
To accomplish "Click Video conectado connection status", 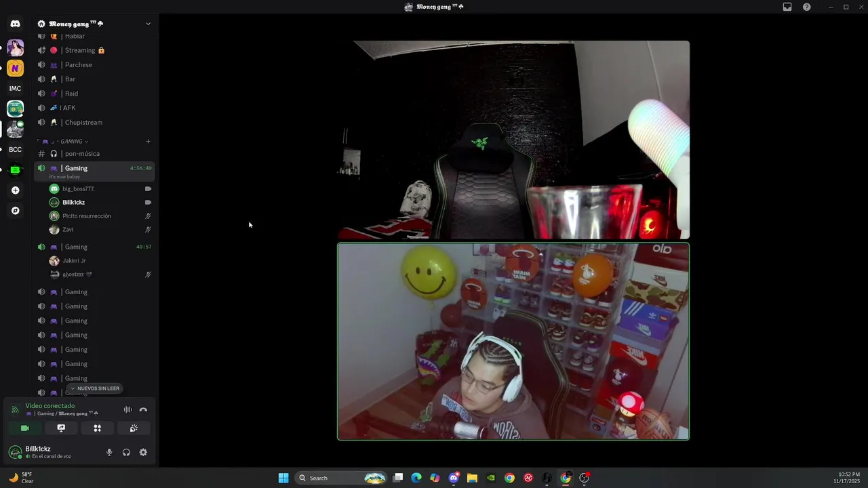I will (50, 406).
